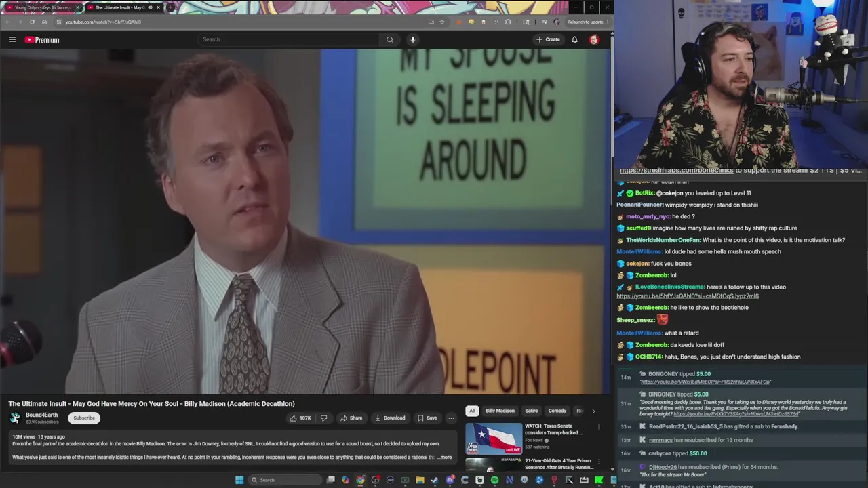Open Discord from the taskbar
Viewport: 868px width, 488px height.
click(x=450, y=480)
